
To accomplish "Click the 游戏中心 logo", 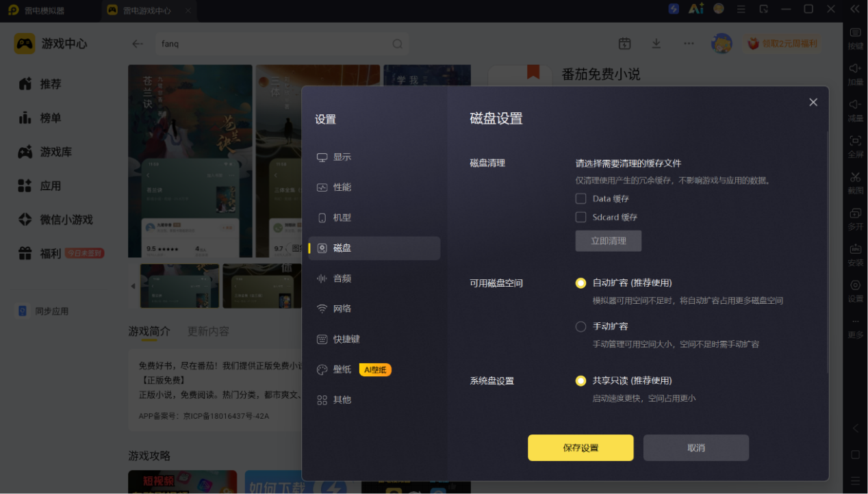I will point(51,44).
